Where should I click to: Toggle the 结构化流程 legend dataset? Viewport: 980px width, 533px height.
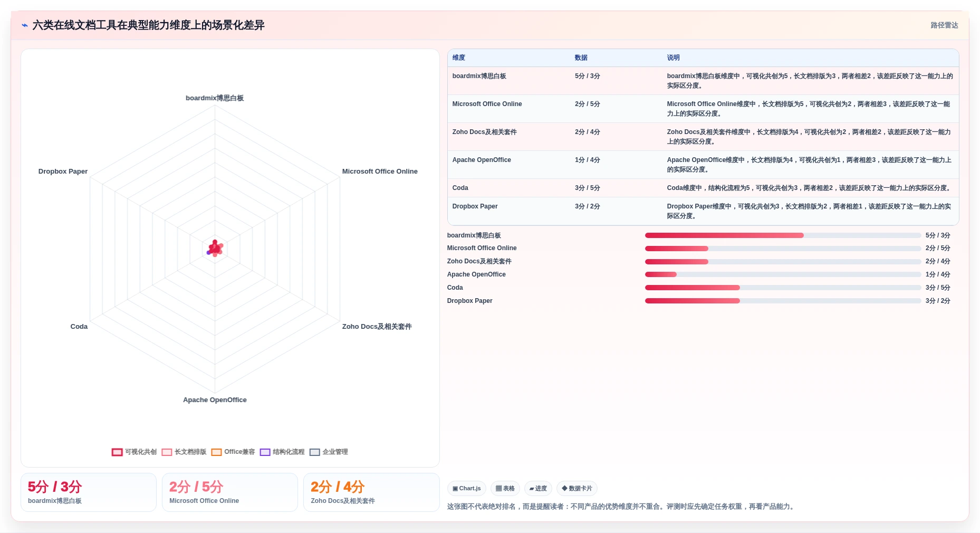pyautogui.click(x=282, y=452)
